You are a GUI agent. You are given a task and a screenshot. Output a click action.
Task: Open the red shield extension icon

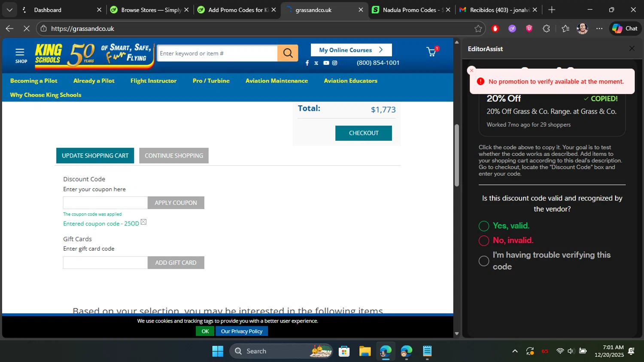click(x=495, y=28)
